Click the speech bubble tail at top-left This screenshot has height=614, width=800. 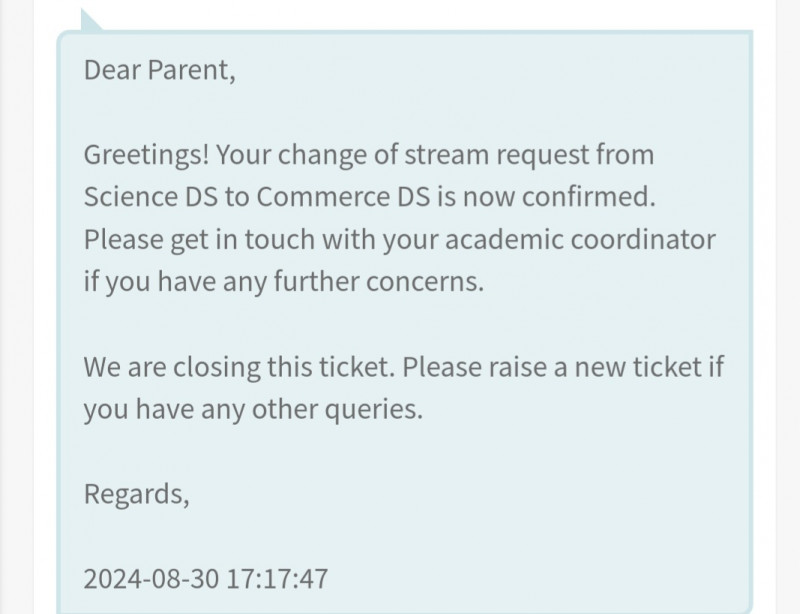point(91,19)
